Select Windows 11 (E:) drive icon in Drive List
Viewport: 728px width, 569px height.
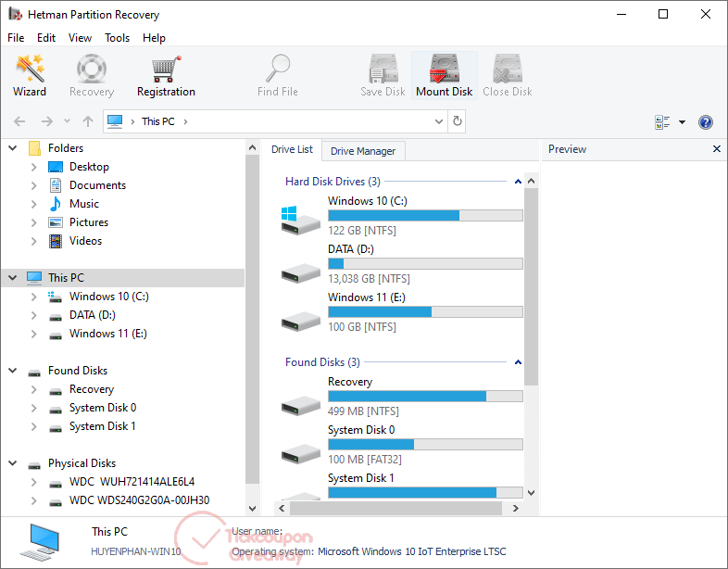coord(300,321)
